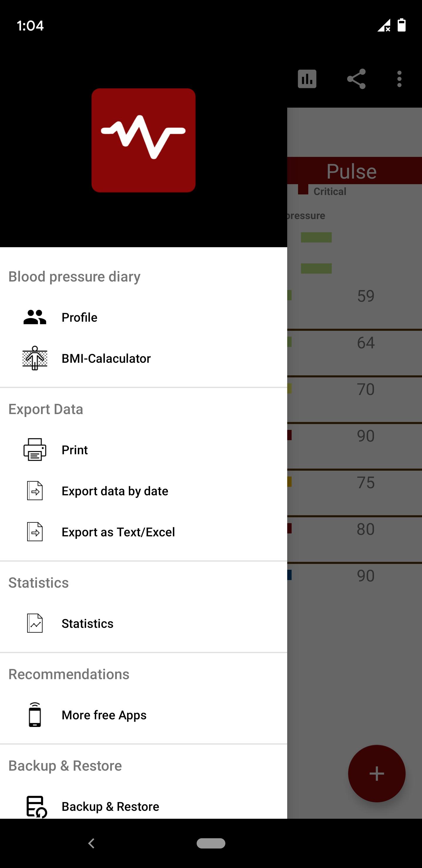Open the Profile menu entry

pyautogui.click(x=79, y=317)
